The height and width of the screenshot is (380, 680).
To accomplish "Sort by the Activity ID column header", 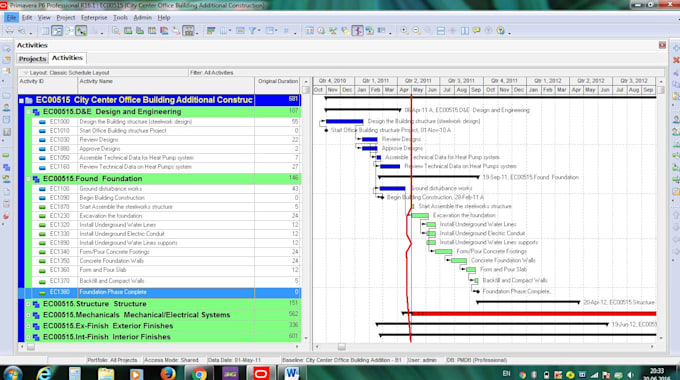I will (48, 85).
